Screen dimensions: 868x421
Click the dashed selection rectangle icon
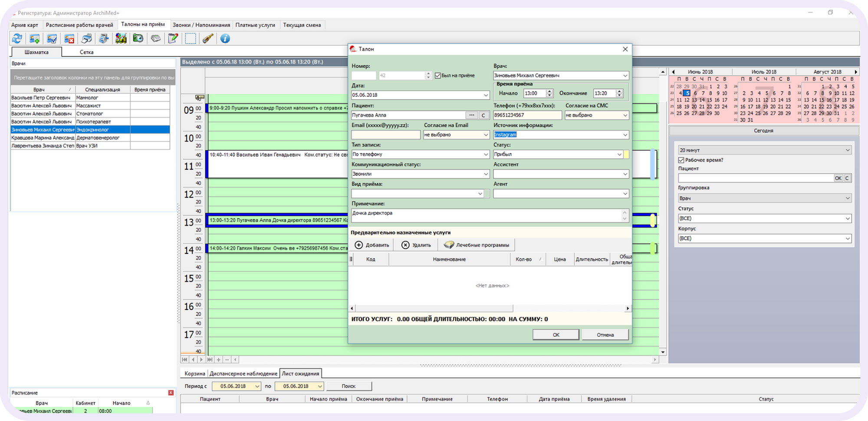191,39
